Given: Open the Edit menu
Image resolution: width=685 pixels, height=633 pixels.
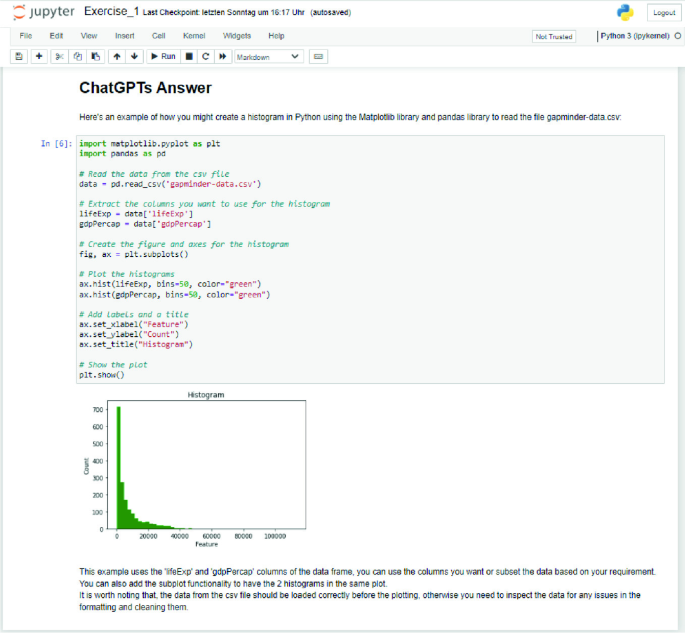Looking at the screenshot, I should [x=56, y=36].
